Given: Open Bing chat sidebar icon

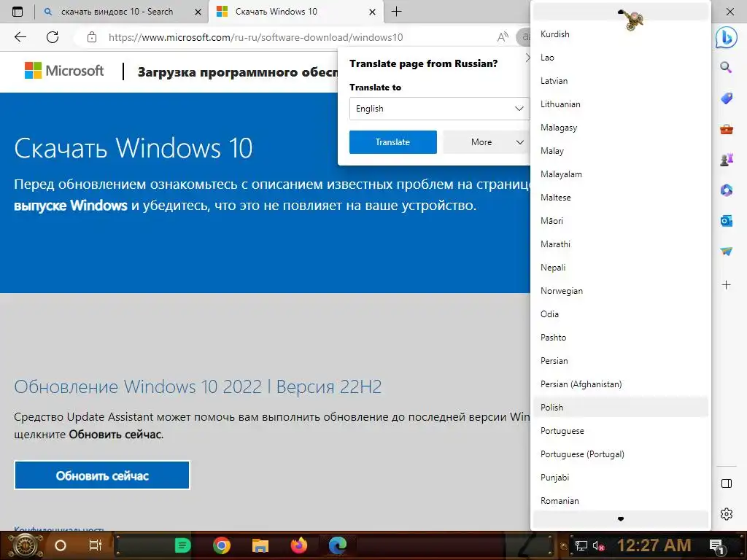Looking at the screenshot, I should click(x=727, y=38).
